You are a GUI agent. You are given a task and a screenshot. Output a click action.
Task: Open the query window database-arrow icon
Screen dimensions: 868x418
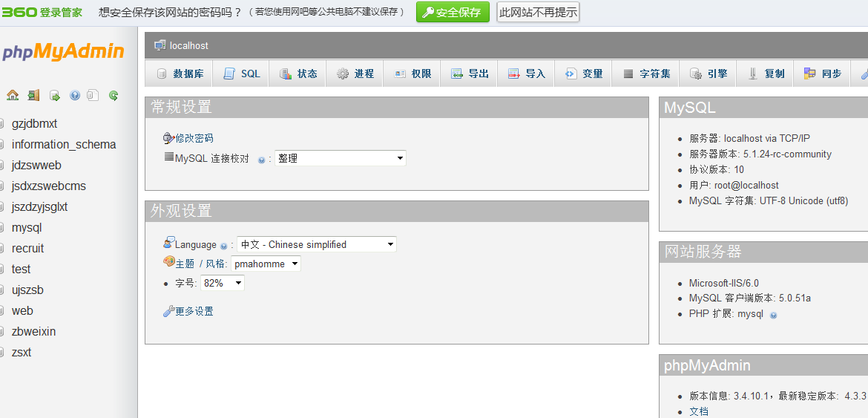pos(55,95)
